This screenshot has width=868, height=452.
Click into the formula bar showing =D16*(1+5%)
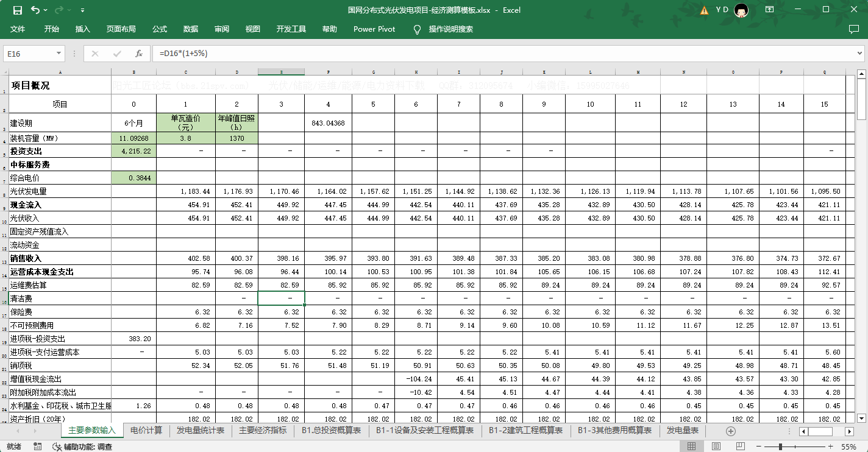pyautogui.click(x=503, y=54)
